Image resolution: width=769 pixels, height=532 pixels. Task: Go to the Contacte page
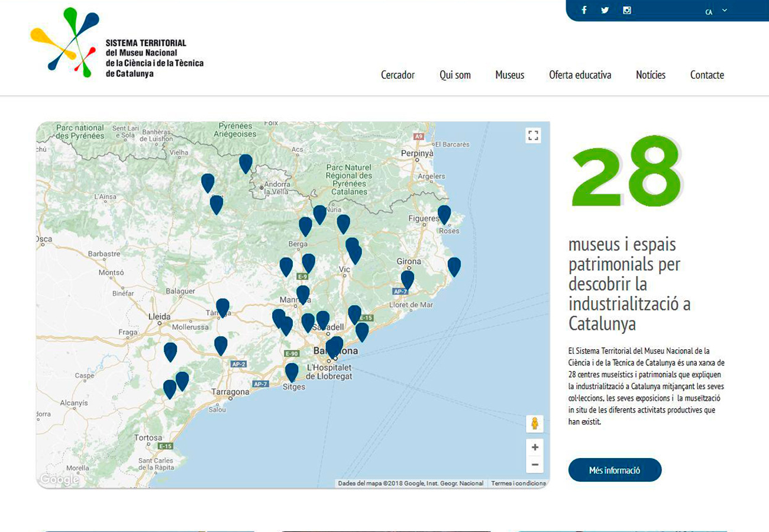pos(707,75)
